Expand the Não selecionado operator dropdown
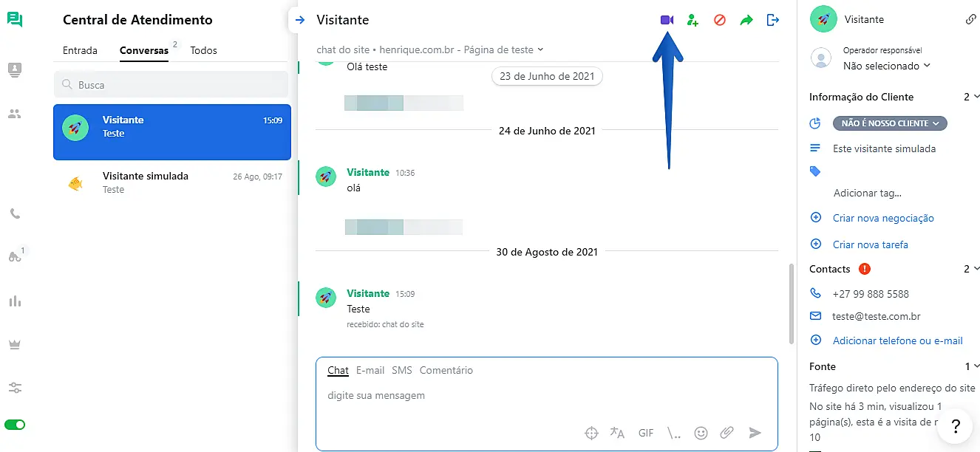The width and height of the screenshot is (980, 452). coord(886,66)
